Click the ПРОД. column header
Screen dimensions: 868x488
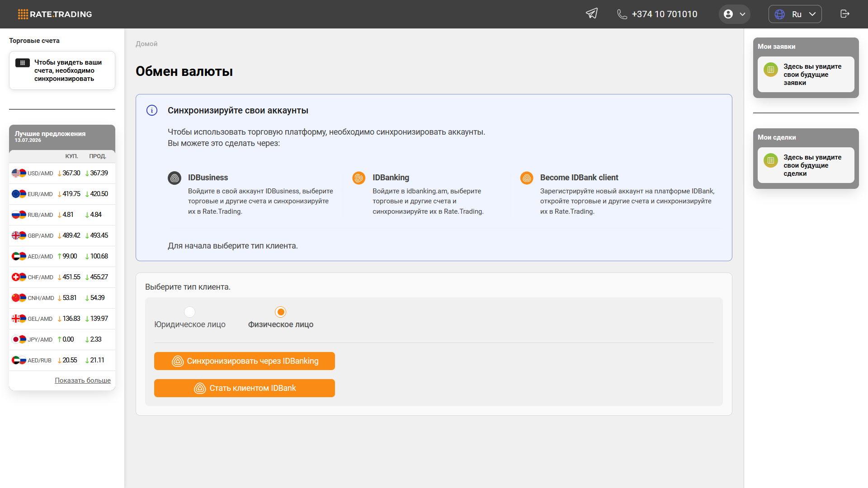[98, 156]
